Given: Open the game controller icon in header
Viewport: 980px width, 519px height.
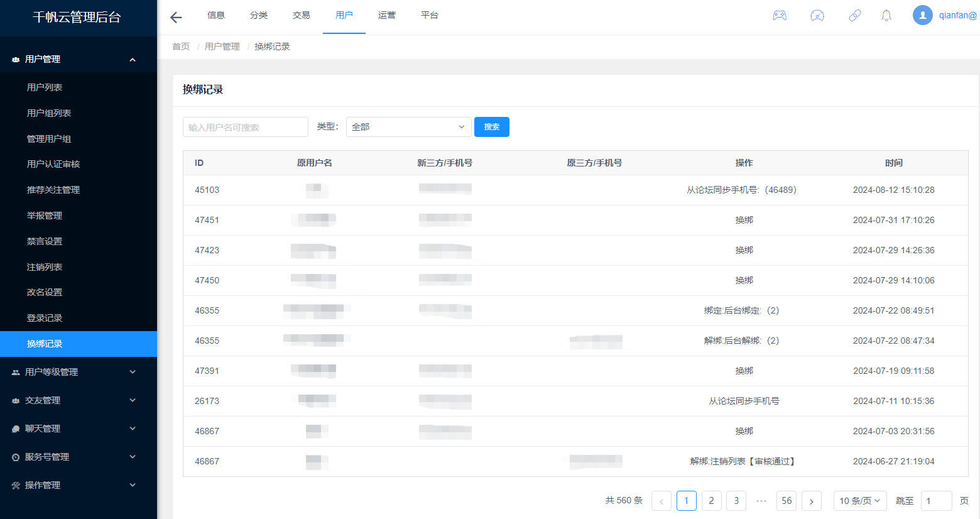Looking at the screenshot, I should point(780,16).
